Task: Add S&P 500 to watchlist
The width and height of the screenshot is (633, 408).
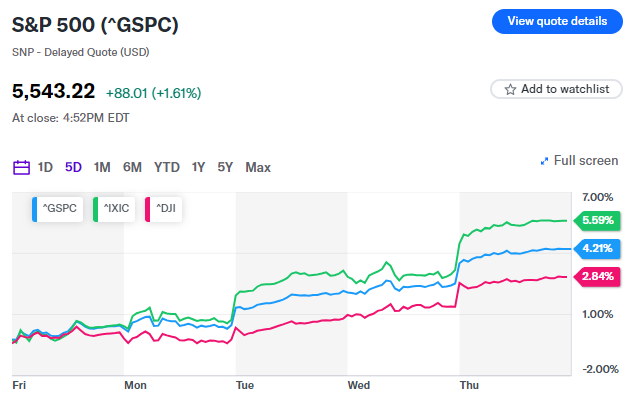Action: [557, 89]
